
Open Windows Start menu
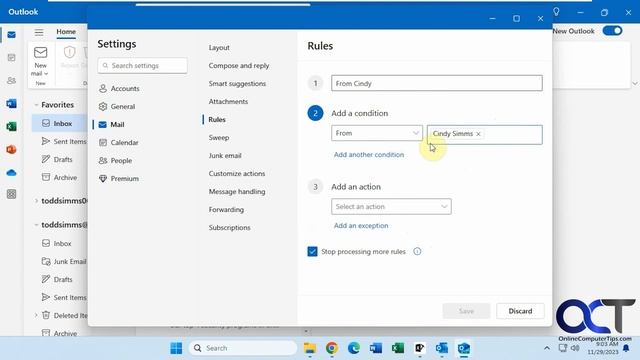point(176,348)
